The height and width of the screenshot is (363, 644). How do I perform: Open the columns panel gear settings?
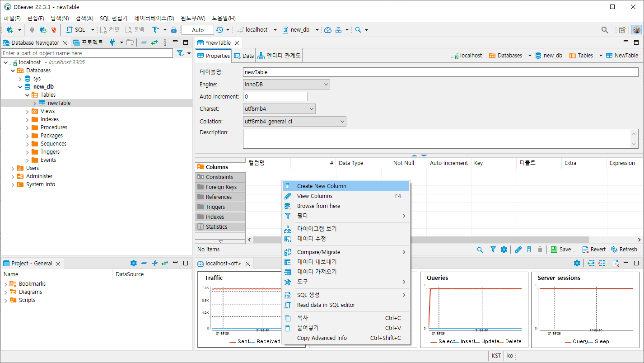(504, 250)
